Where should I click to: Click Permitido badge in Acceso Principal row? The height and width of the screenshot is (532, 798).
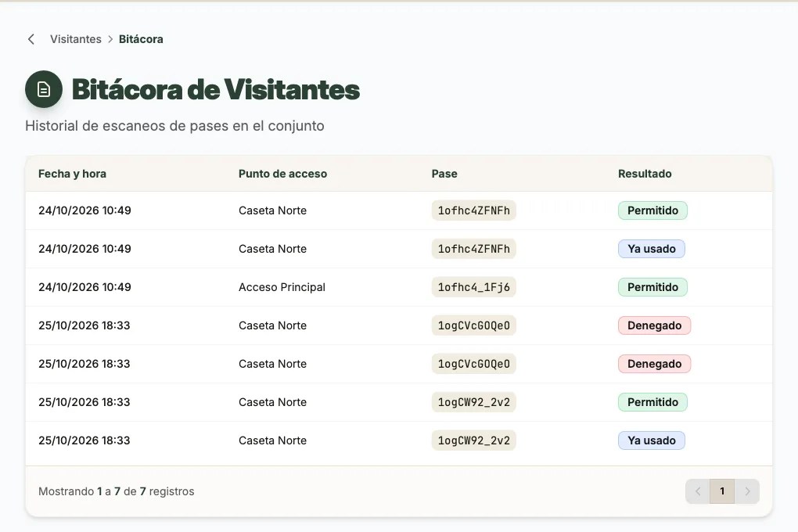[x=652, y=287]
